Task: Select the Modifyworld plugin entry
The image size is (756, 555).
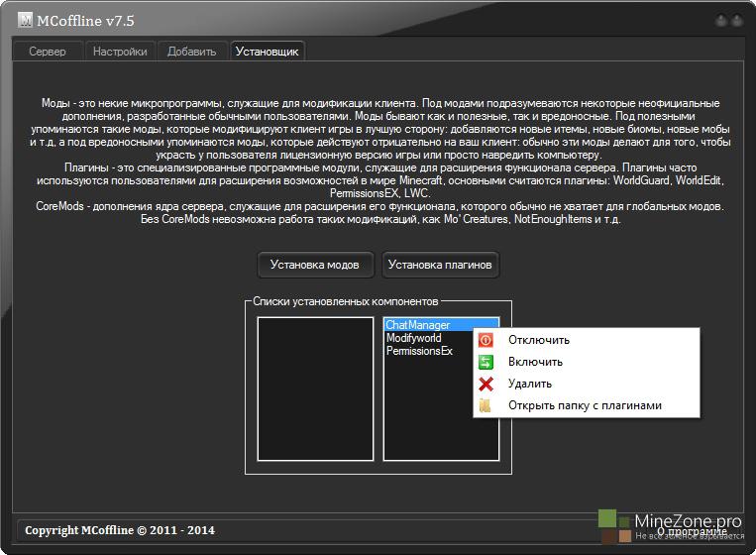Action: click(x=413, y=338)
